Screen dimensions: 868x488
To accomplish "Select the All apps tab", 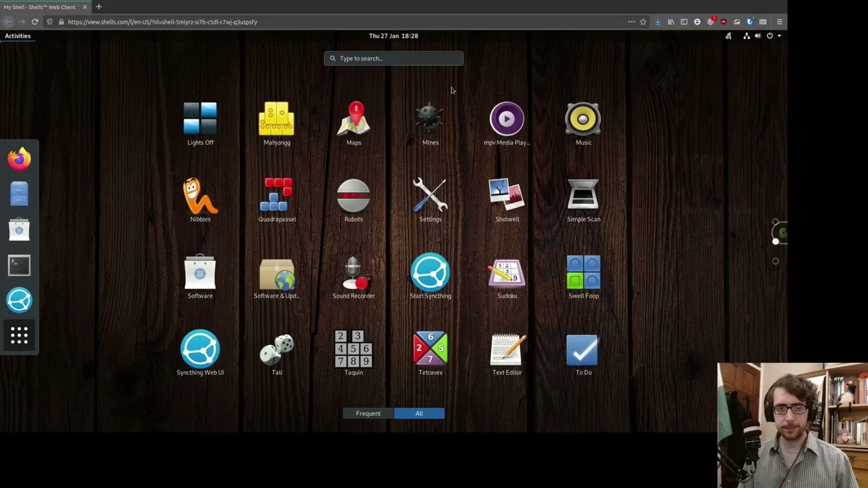I will (419, 413).
